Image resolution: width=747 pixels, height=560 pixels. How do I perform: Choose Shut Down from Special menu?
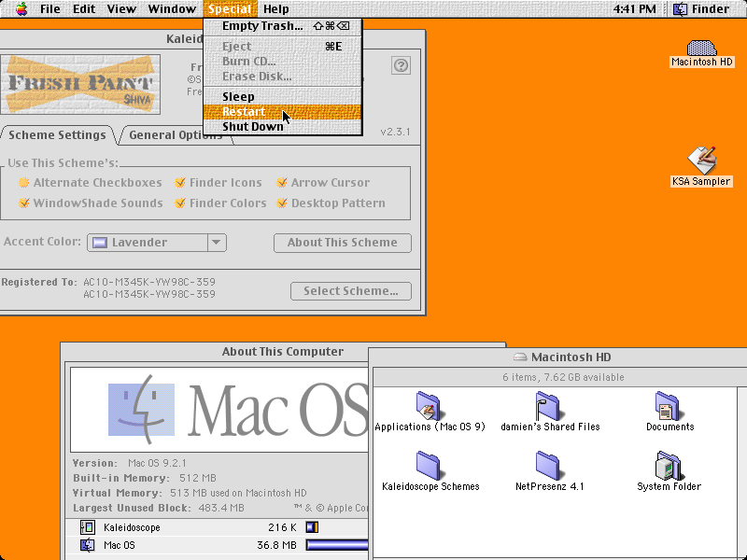(x=283, y=127)
